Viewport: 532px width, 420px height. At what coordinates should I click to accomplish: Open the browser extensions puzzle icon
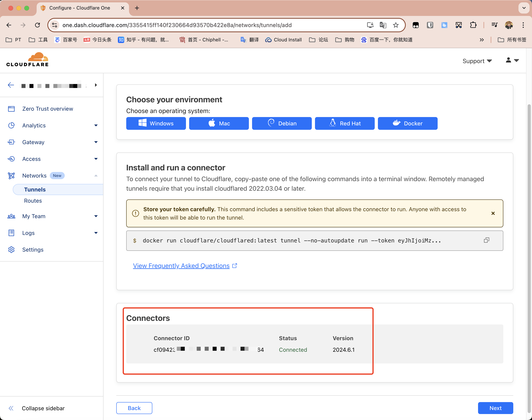tap(473, 25)
